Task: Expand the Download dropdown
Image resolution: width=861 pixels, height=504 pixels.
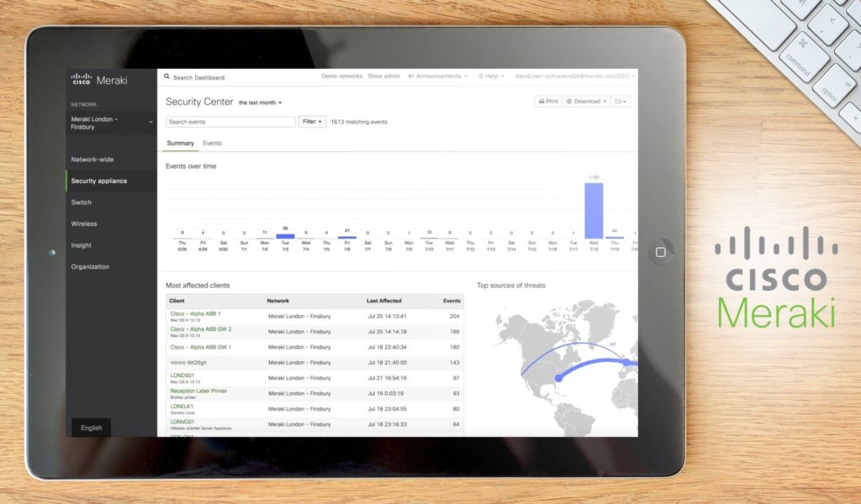Action: [586, 102]
